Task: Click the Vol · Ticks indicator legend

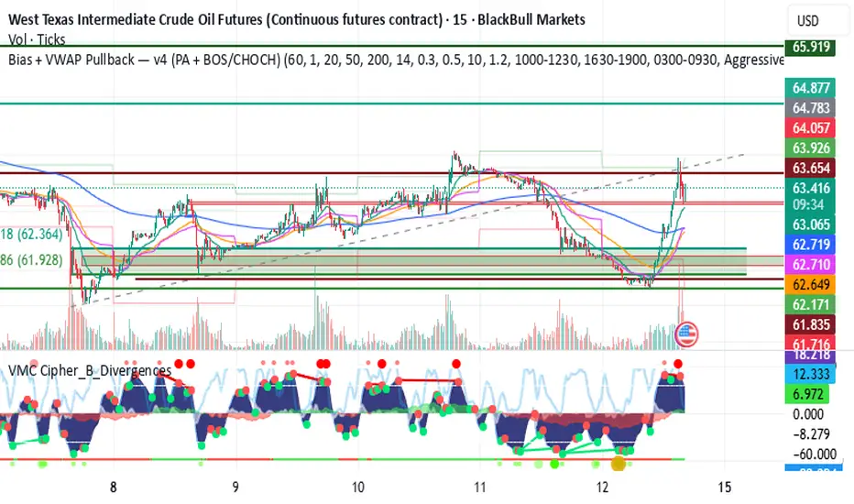Action: [37, 39]
